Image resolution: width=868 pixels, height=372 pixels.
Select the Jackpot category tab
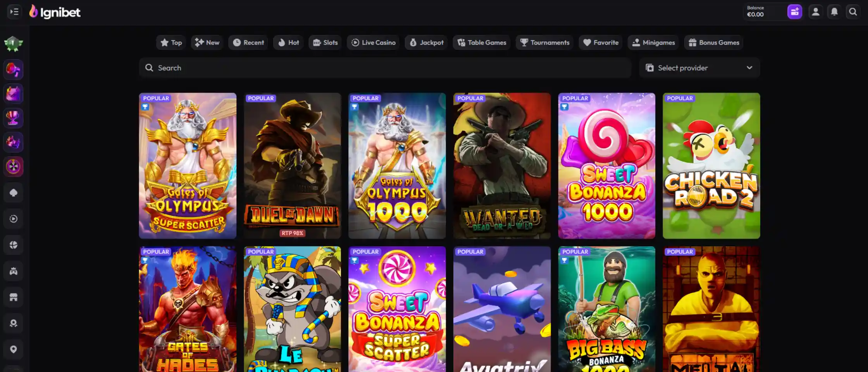click(426, 43)
